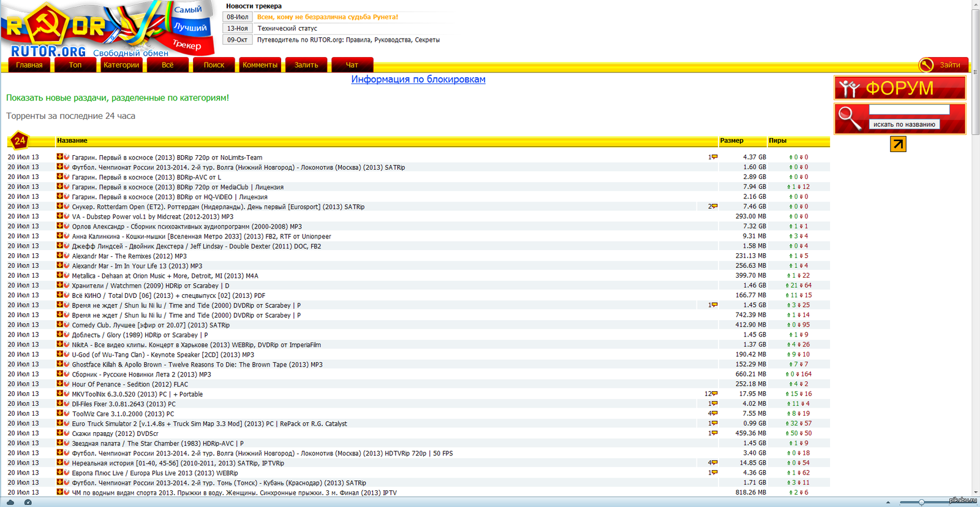The image size is (980, 507).
Task: Click magnet icon for Орлов Александр audio collection
Action: [x=67, y=226]
